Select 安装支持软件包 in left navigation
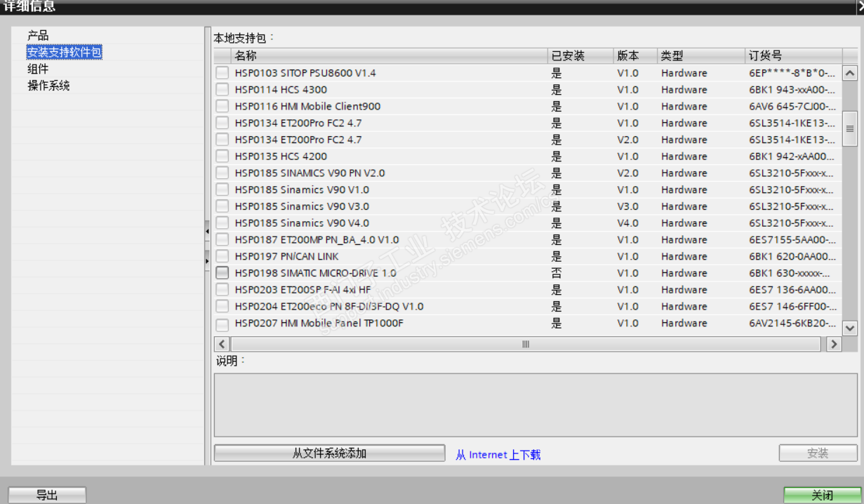The width and height of the screenshot is (864, 504). pos(65,52)
